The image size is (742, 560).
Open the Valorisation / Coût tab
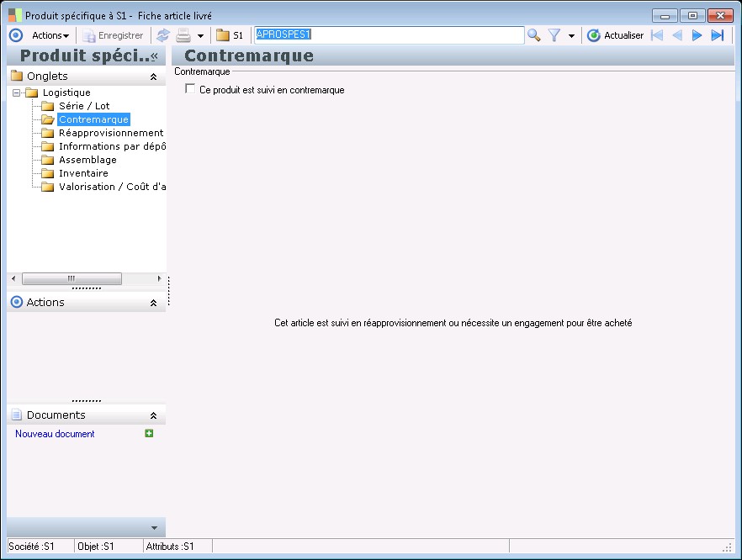coord(103,187)
